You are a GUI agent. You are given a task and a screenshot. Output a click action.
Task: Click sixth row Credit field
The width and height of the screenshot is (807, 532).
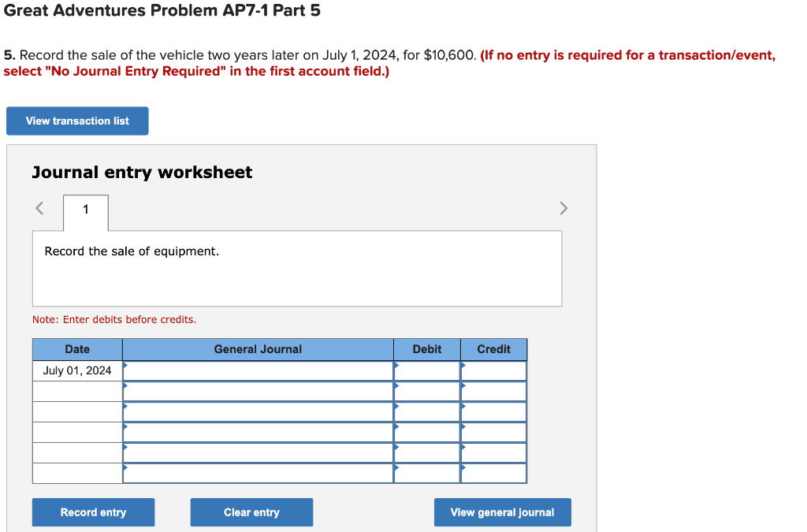coord(493,474)
